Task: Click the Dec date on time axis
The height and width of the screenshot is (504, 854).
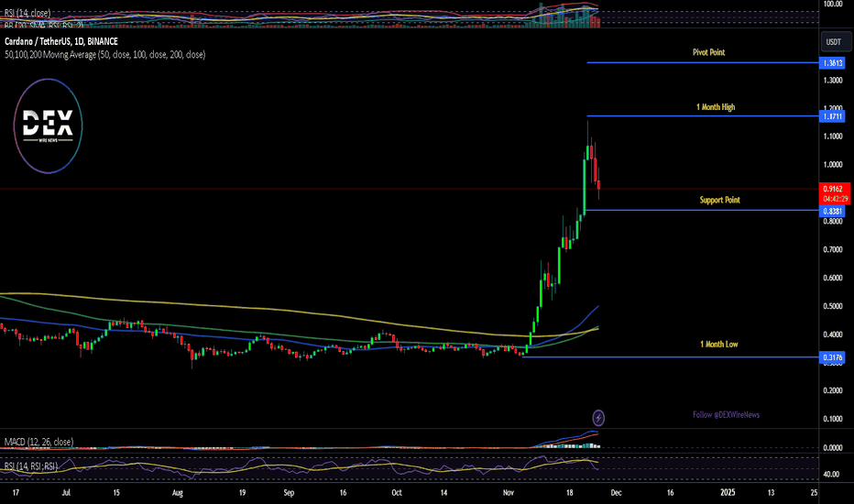Action: pyautogui.click(x=616, y=493)
